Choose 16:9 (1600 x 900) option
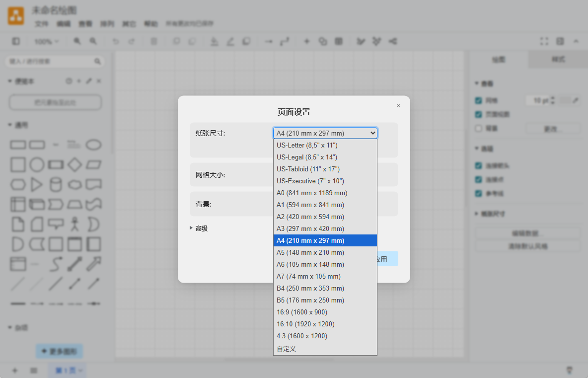This screenshot has width=588, height=378. coord(325,312)
